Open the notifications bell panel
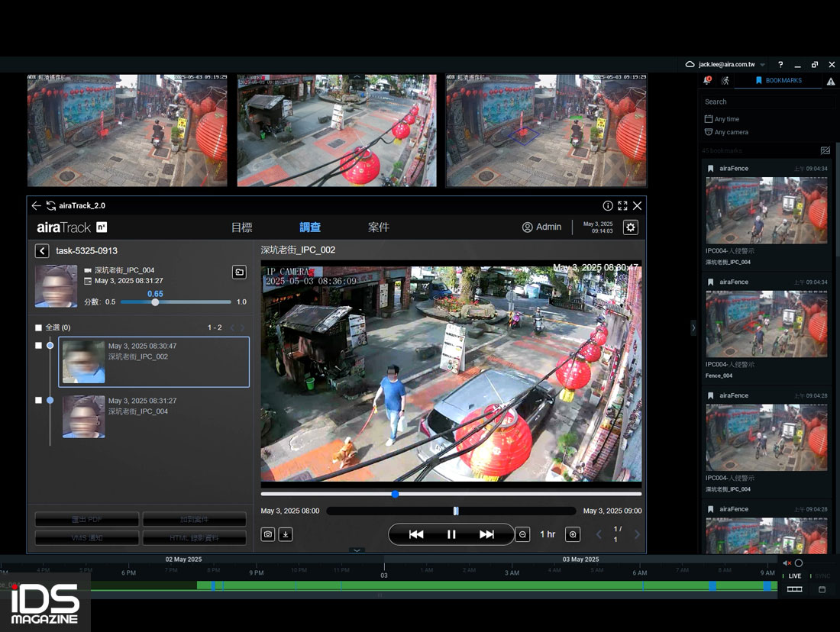840x632 pixels. 707,80
